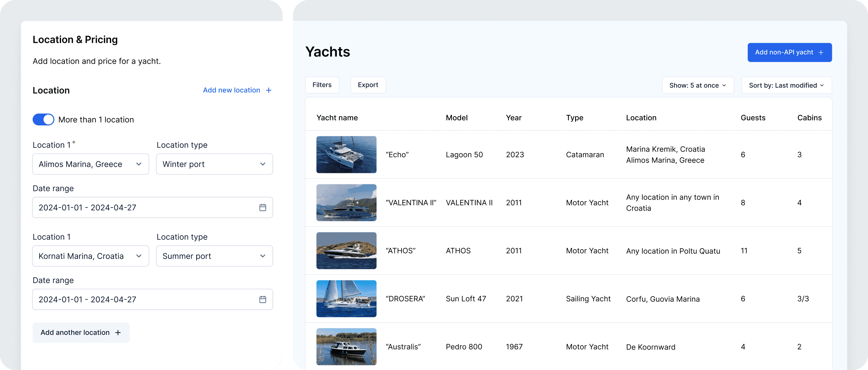Open calendar icon in first date range
This screenshot has height=370, width=868.
[262, 207]
